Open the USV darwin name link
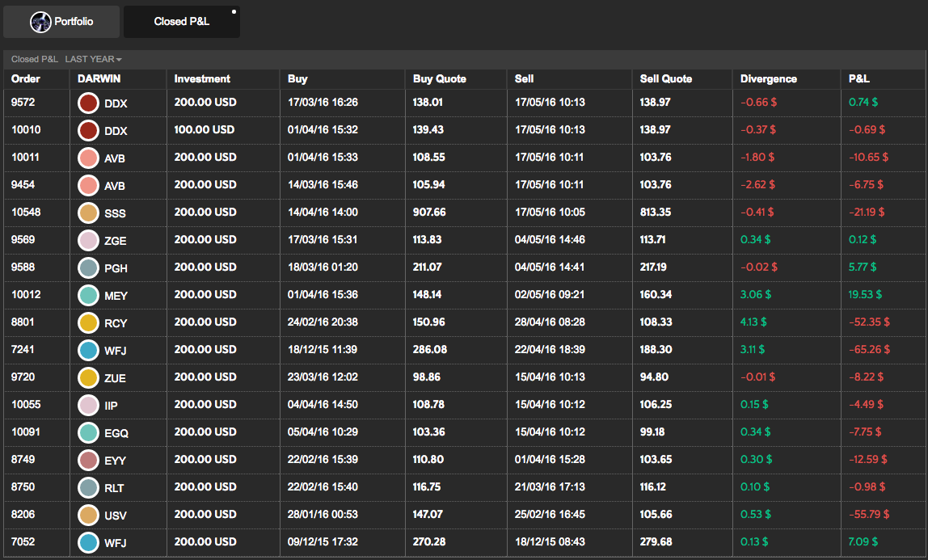The height and width of the screenshot is (560, 928). coord(116,516)
